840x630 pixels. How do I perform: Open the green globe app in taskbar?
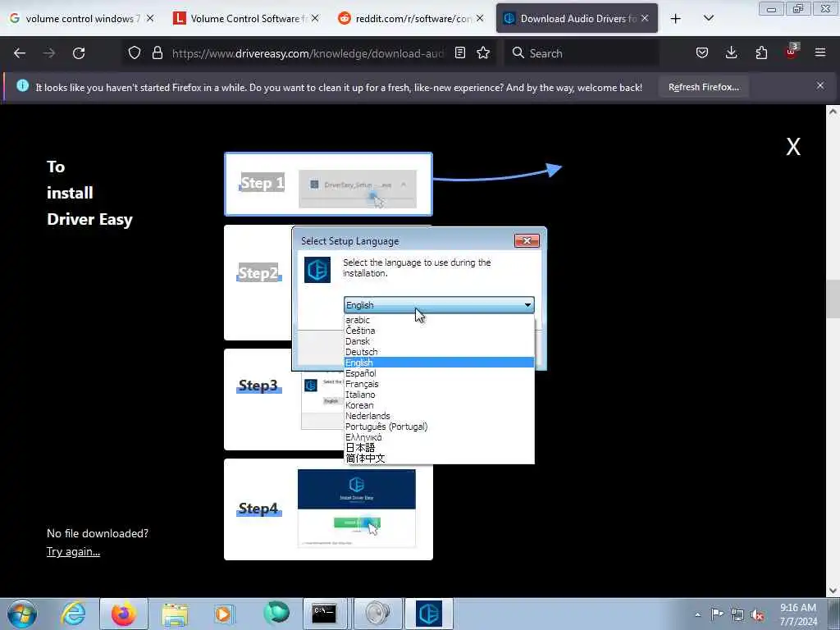[276, 614]
